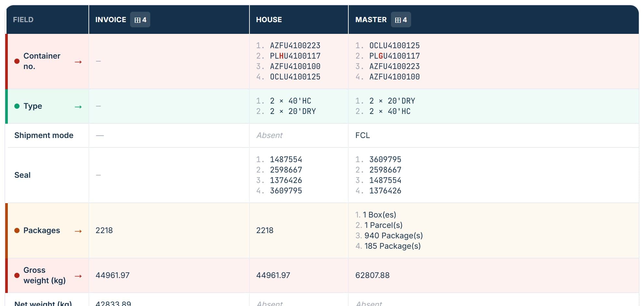Expand the Seal field row
Viewport: 644px width, 306px height.
[322, 175]
